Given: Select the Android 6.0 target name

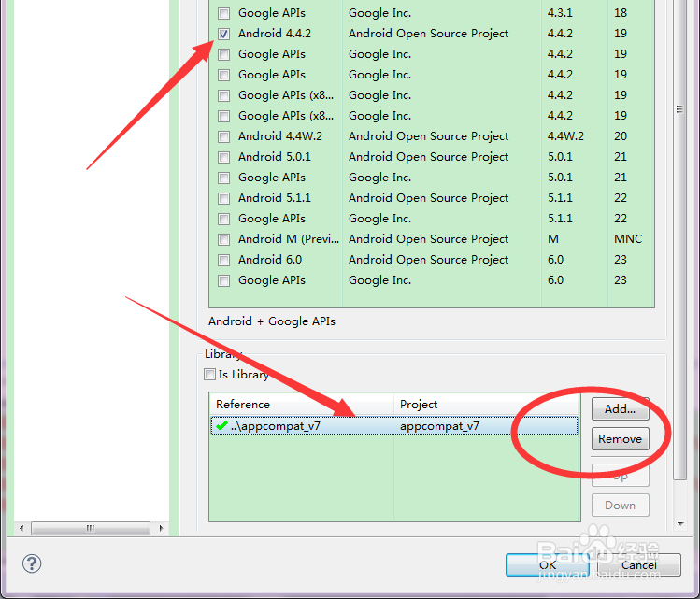Looking at the screenshot, I should [270, 260].
